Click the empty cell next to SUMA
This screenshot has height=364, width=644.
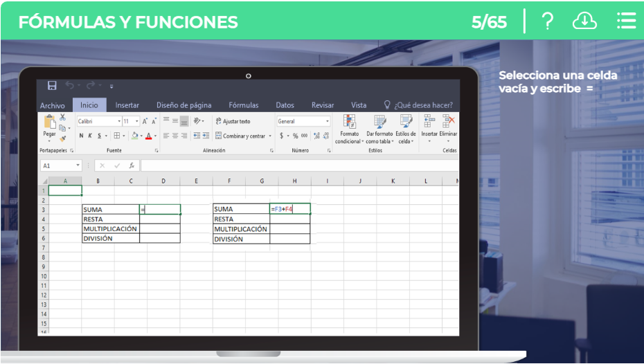(160, 209)
